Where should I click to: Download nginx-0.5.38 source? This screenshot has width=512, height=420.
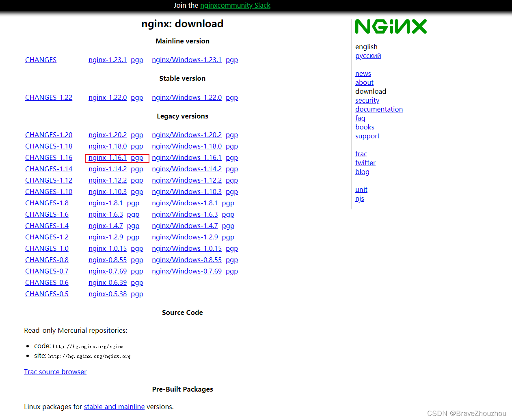108,294
